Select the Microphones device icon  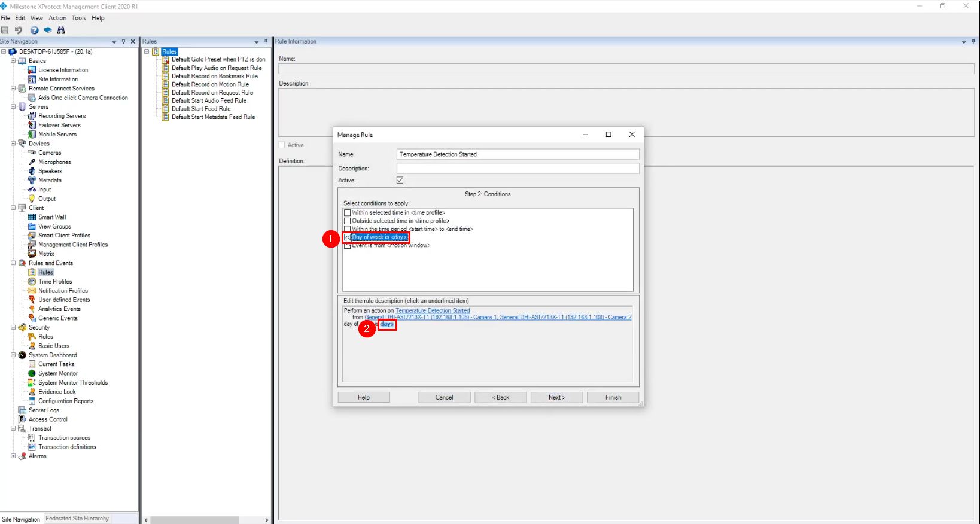pyautogui.click(x=32, y=162)
